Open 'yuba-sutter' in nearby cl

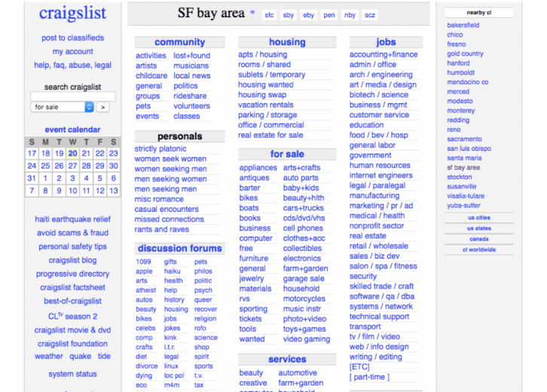(x=463, y=206)
